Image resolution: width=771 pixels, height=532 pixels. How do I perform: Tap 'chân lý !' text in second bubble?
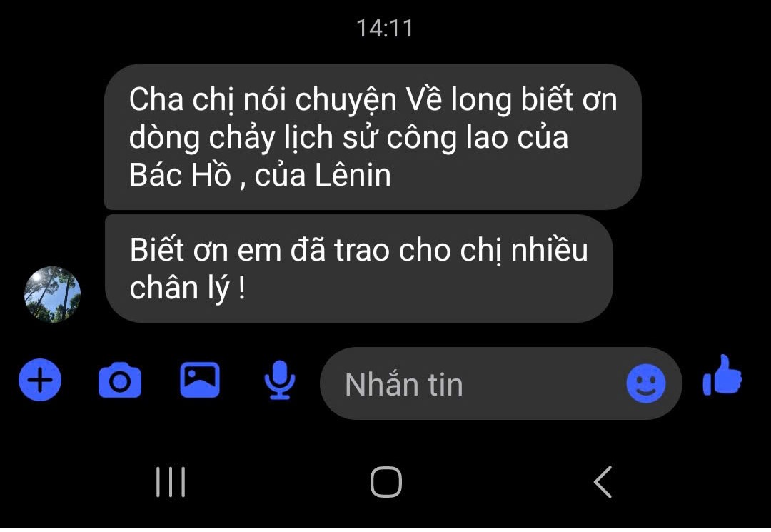187,288
